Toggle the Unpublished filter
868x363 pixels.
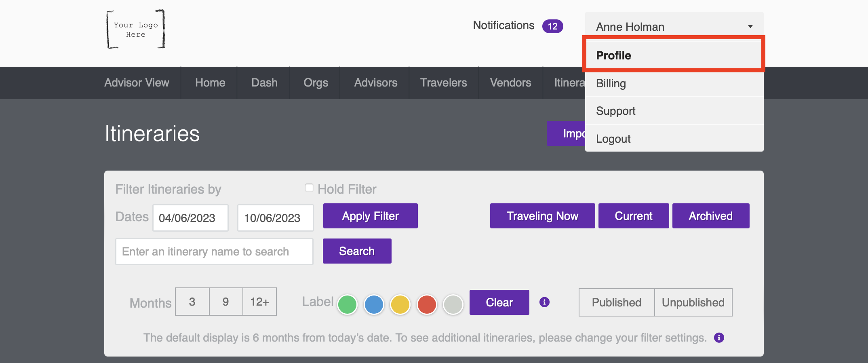click(x=693, y=302)
